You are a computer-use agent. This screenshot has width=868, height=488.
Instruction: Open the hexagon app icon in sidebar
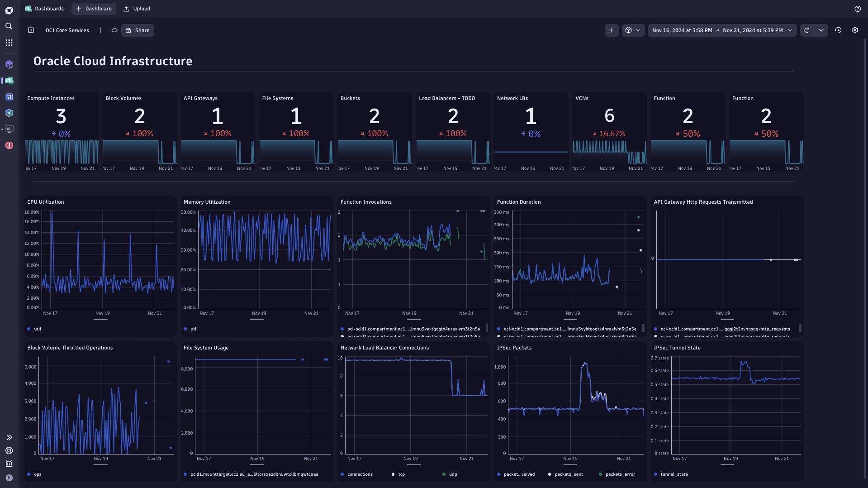(x=9, y=113)
